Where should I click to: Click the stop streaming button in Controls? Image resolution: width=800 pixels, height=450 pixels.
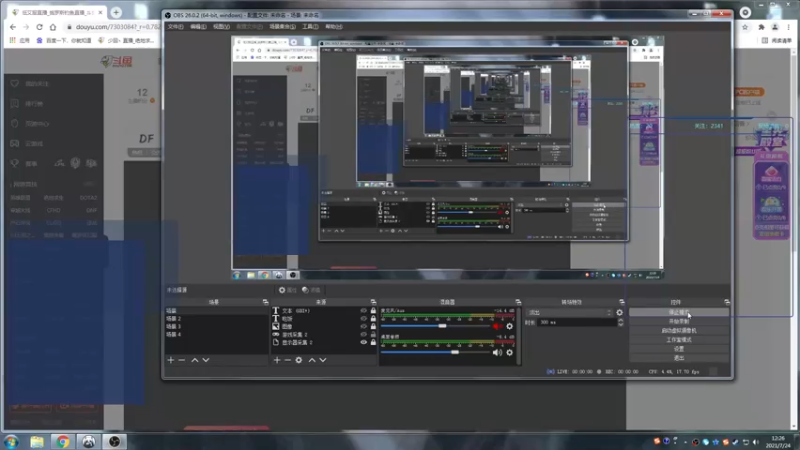pos(679,312)
